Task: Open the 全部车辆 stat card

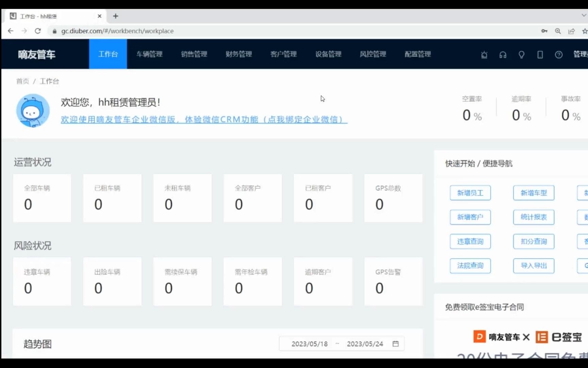Action: (42, 198)
